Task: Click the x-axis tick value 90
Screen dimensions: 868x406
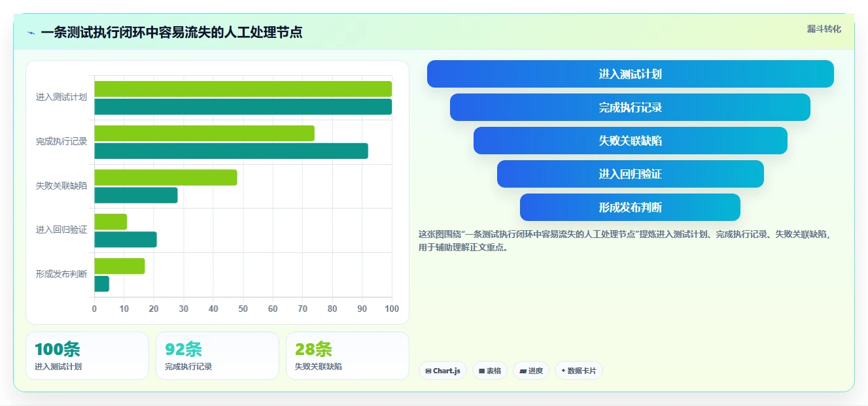Action: [x=362, y=309]
